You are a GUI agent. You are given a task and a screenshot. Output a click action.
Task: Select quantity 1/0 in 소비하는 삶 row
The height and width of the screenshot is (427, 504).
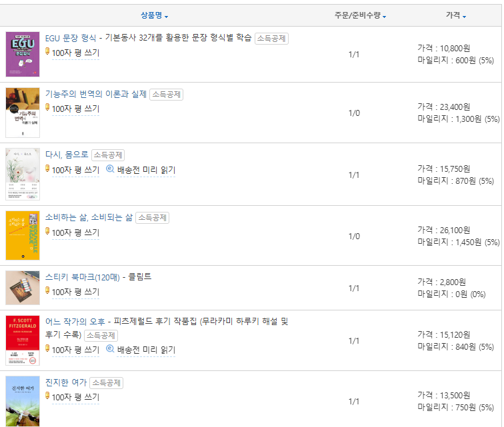click(354, 236)
